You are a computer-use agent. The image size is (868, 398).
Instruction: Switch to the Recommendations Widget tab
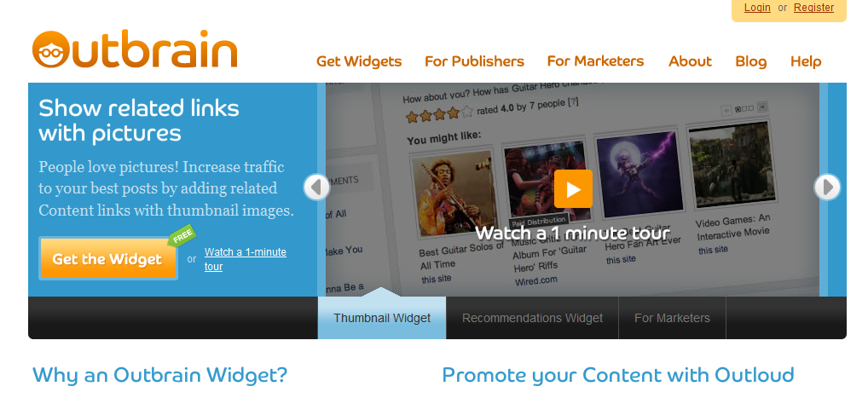pyautogui.click(x=533, y=318)
